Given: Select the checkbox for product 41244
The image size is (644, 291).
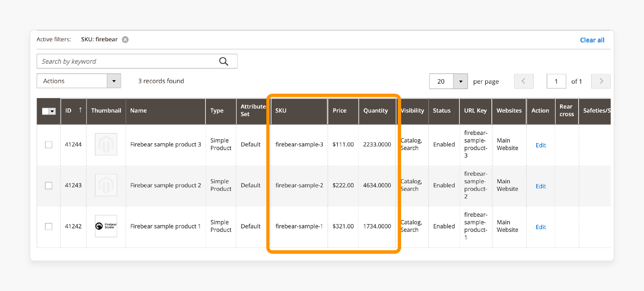Looking at the screenshot, I should [x=48, y=144].
